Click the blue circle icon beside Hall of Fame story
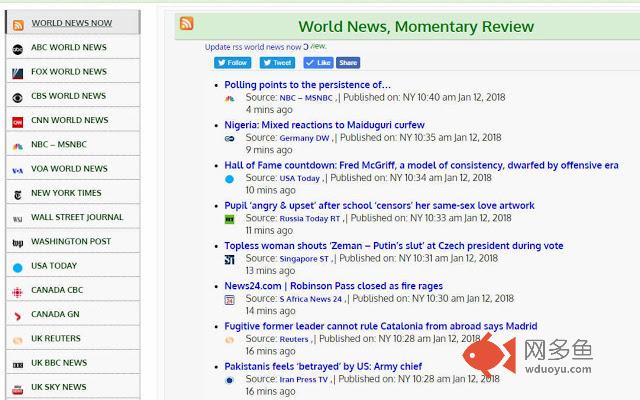 pos(230,179)
